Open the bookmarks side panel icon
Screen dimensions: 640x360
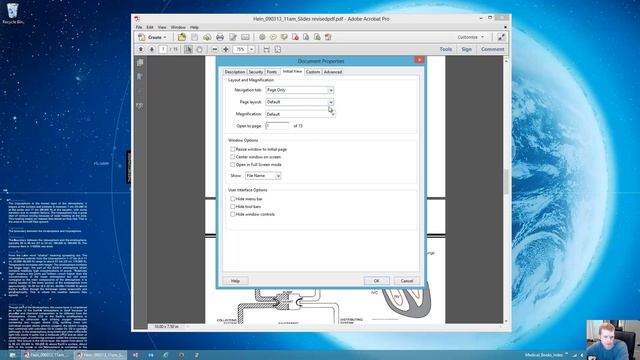[x=140, y=76]
